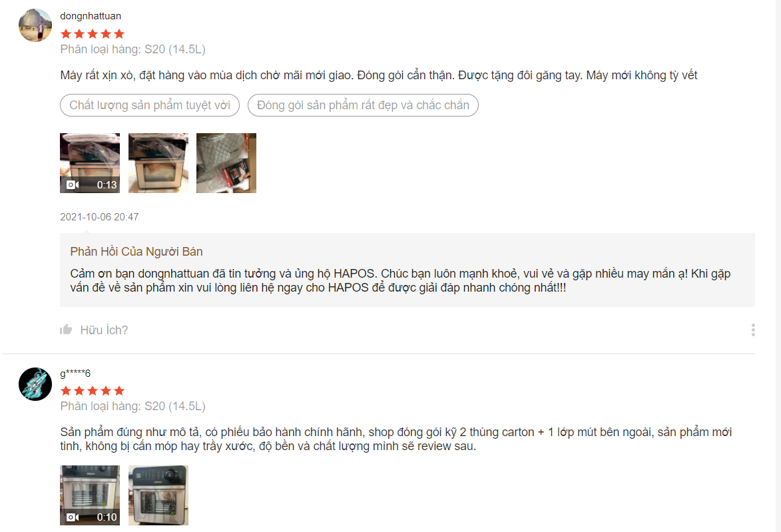Screen dimensions: 781x532
Task: Open username g*****6 link
Action: point(75,373)
